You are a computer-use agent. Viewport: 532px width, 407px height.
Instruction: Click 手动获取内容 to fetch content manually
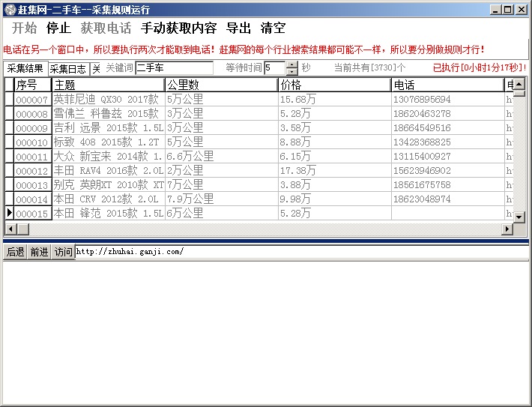(x=178, y=28)
